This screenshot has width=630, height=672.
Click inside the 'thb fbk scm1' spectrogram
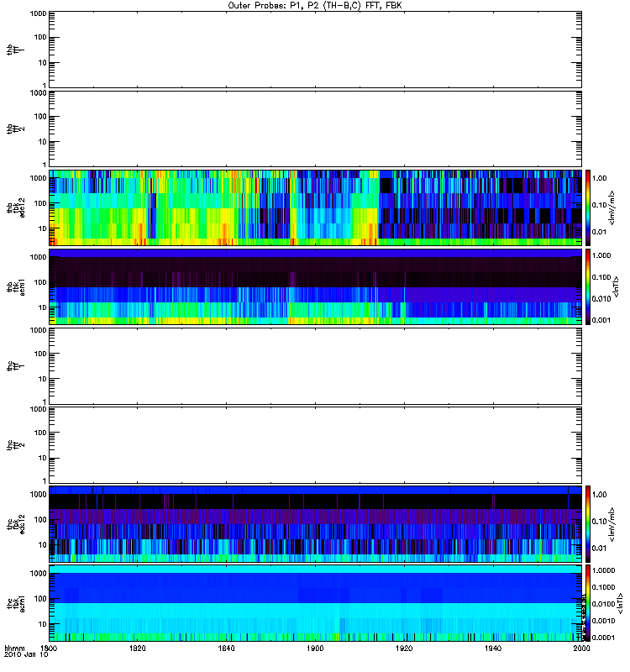316,286
